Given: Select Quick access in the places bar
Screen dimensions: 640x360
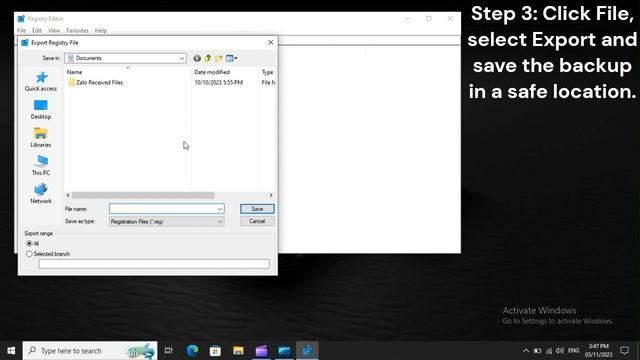Looking at the screenshot, I should pos(41,81).
